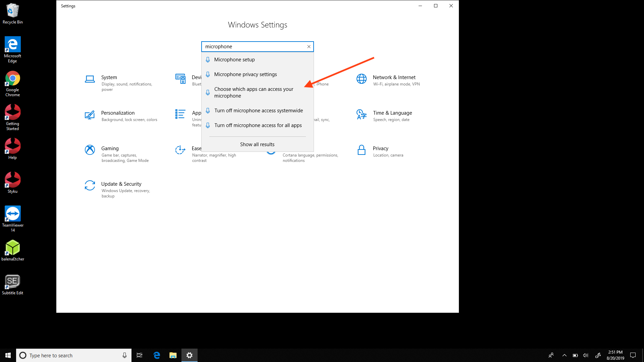Open the Gaming Xbox icon
This screenshot has height=362, width=644.
tap(90, 150)
